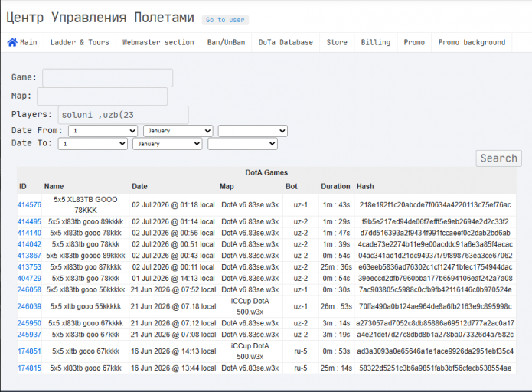The width and height of the screenshot is (532, 392).
Task: Select the Promo background menu item
Action: [472, 42]
